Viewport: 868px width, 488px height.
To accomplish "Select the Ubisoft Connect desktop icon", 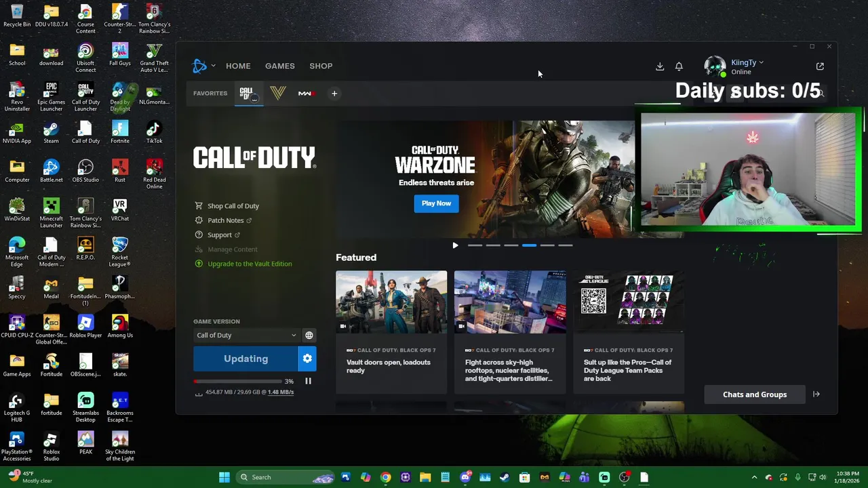I will (85, 58).
